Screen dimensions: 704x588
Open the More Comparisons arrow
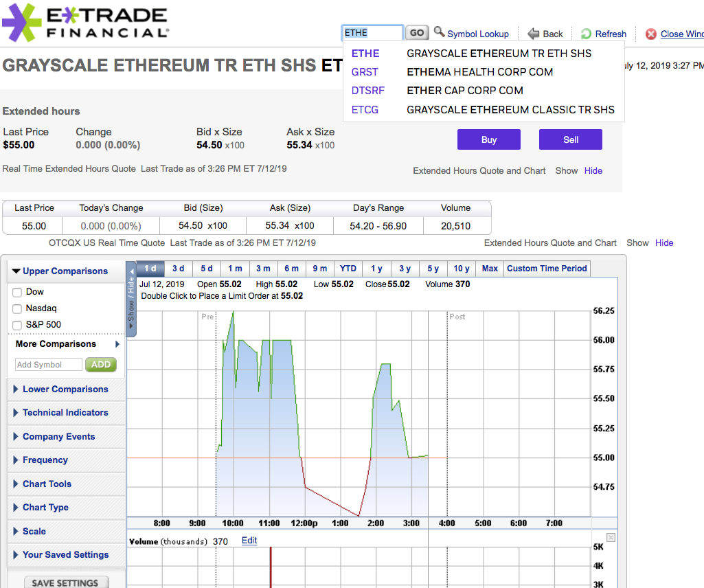coord(117,344)
